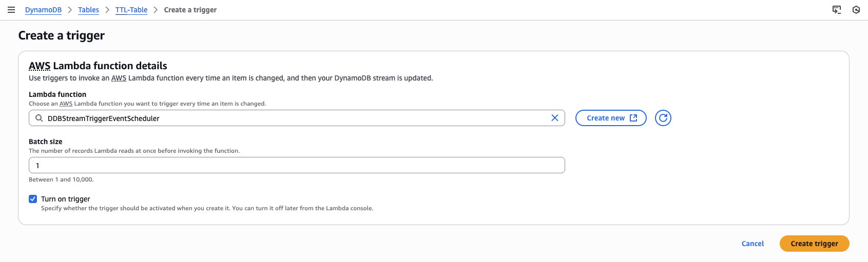Open the Tables breadcrumb link
This screenshot has width=868, height=262.
pyautogui.click(x=88, y=10)
